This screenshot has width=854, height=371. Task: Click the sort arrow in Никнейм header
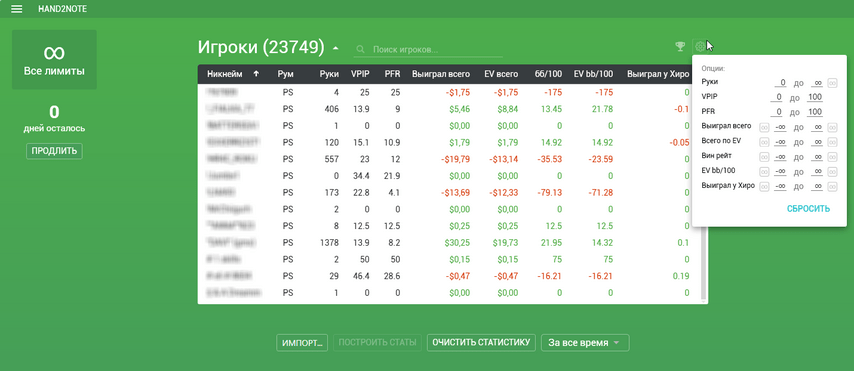(x=257, y=74)
